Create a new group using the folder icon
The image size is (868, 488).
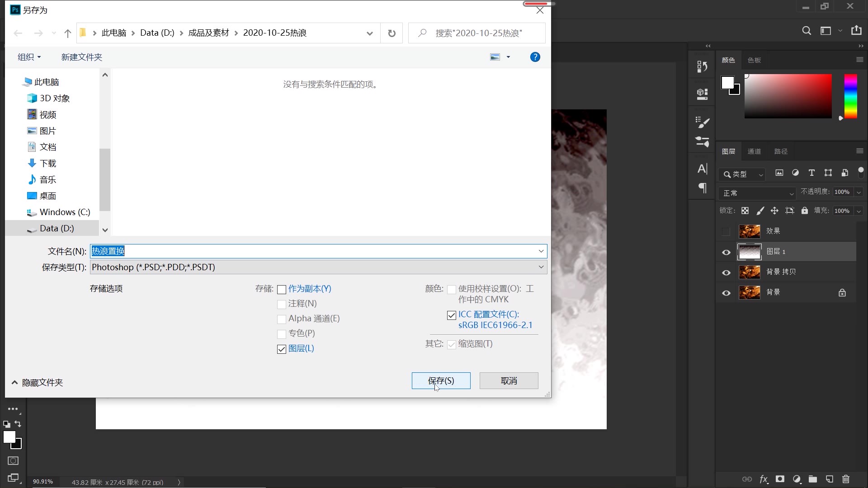813,479
